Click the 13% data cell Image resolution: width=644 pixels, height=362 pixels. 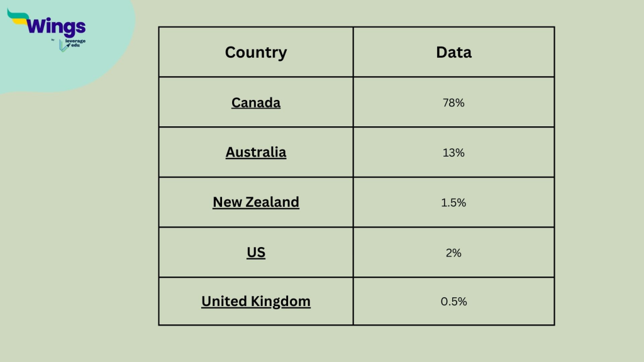453,152
